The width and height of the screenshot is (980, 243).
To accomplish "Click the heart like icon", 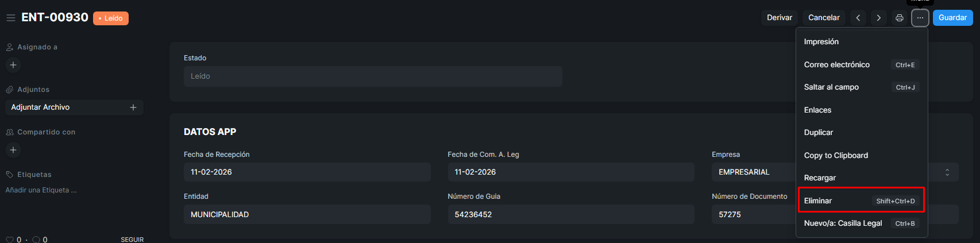I will 9,240.
